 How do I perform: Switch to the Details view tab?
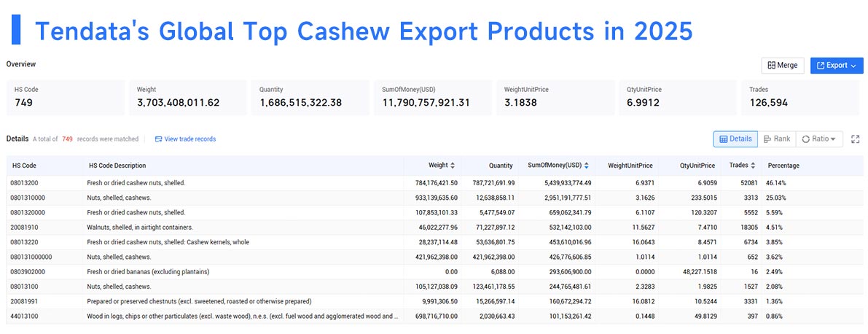coord(735,139)
